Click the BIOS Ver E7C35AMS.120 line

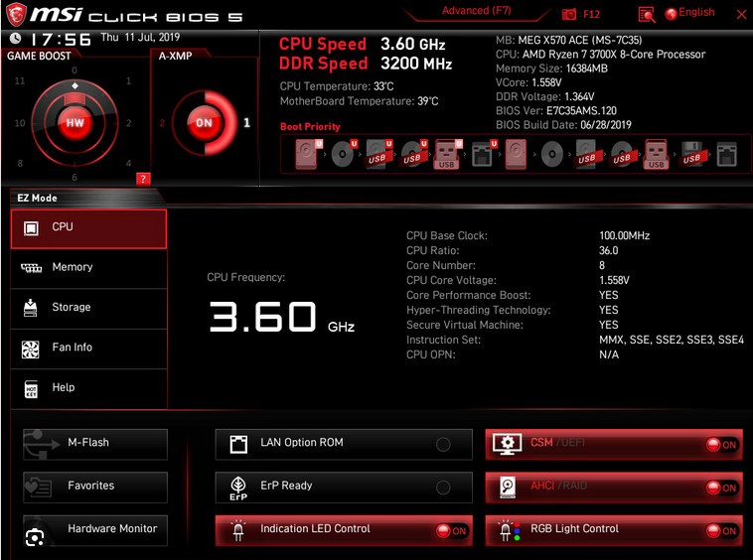click(x=556, y=111)
